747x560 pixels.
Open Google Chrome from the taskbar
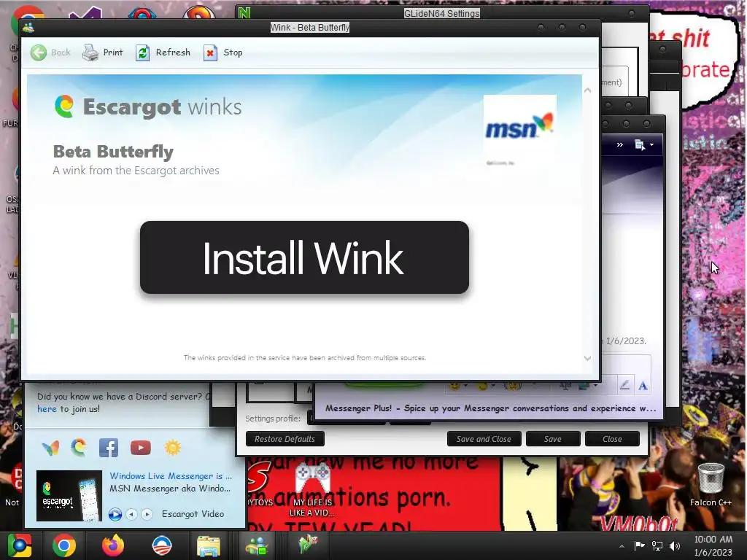click(x=64, y=545)
